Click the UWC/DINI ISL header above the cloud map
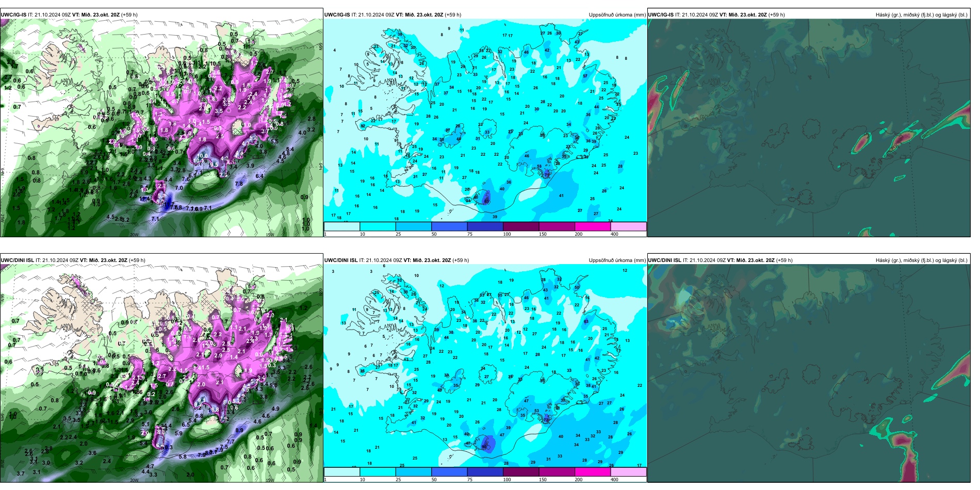 click(x=720, y=260)
